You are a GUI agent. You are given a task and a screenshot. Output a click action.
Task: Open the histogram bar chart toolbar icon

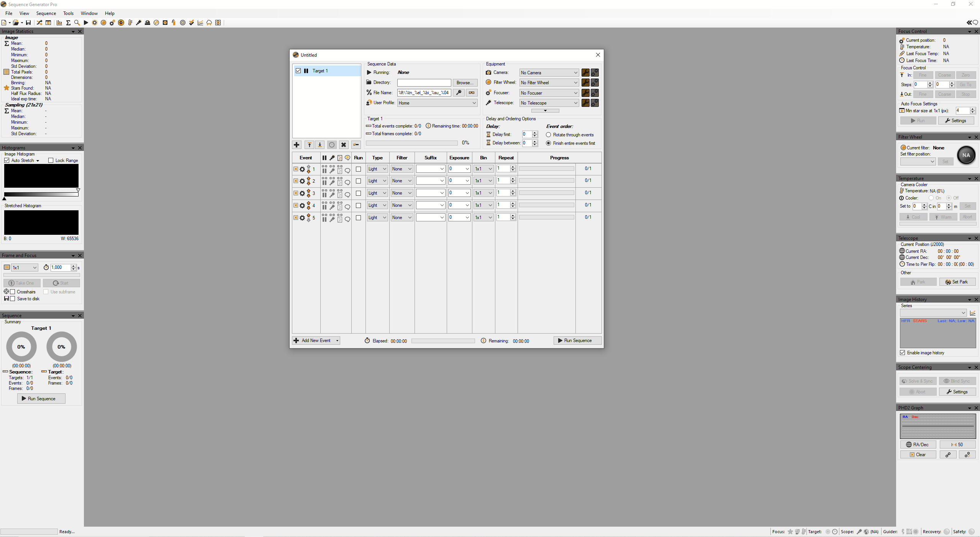point(59,23)
